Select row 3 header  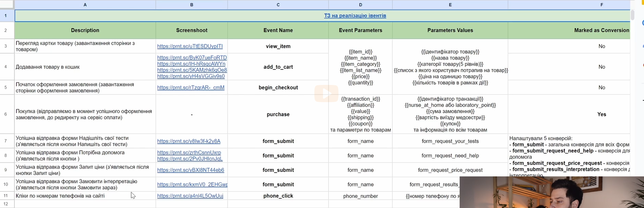[7, 46]
